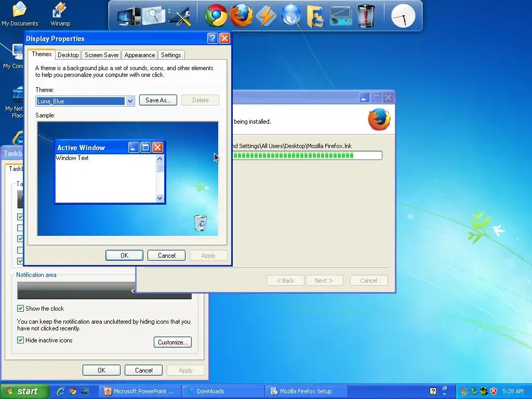Click the red shield security tray icon
Screen dimensions: 532x399
(x=494, y=391)
